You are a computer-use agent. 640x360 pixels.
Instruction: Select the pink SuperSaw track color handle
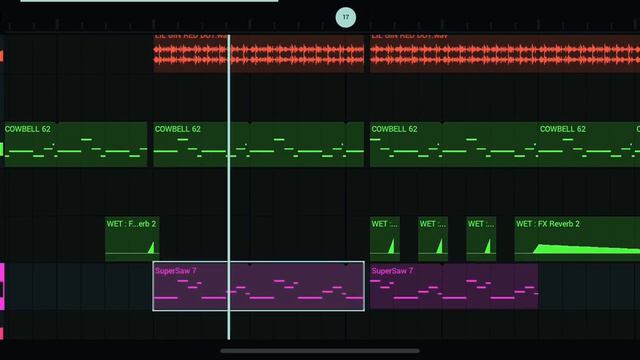[x=2, y=286]
